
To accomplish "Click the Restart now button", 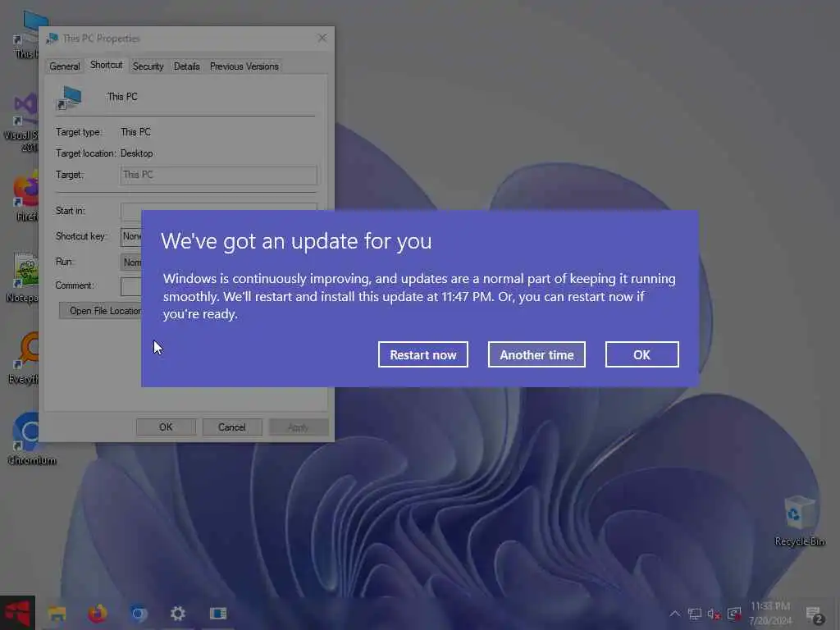I will [x=422, y=354].
